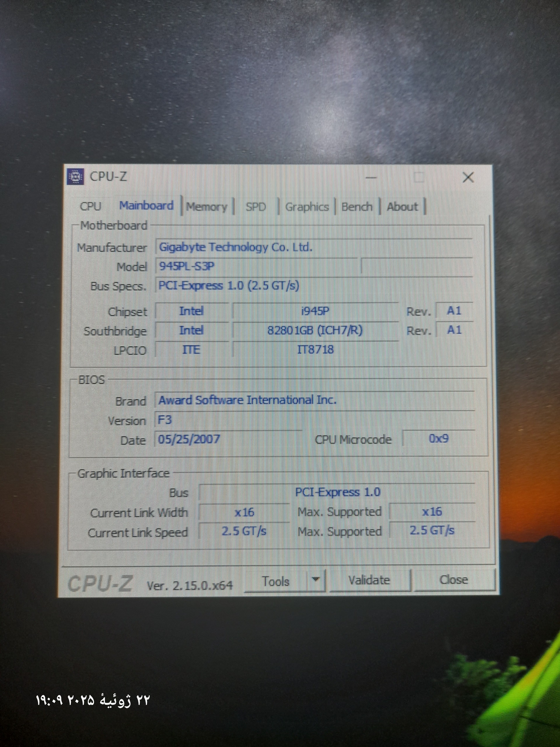Go to the Graphics tab
The image size is (560, 747).
(307, 206)
